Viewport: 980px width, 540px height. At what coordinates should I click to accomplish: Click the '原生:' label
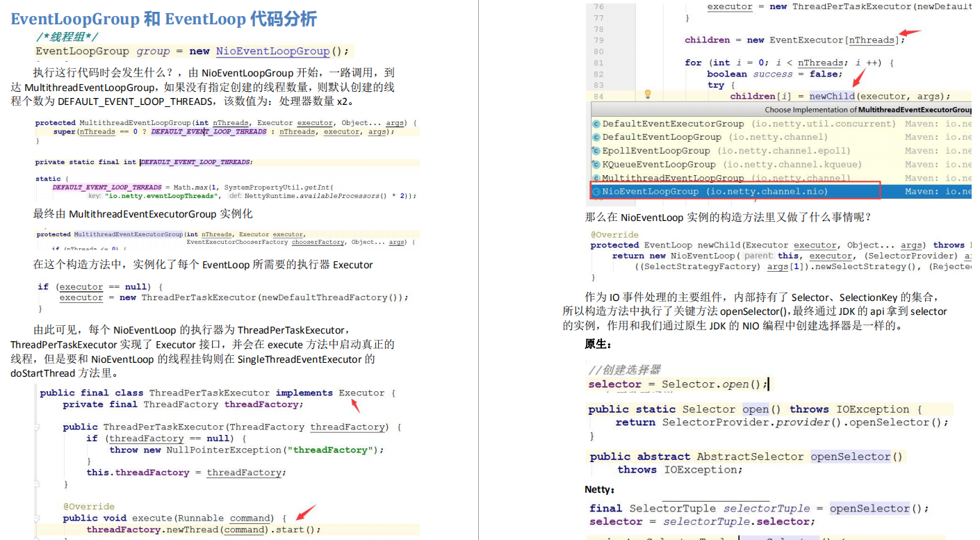[598, 344]
